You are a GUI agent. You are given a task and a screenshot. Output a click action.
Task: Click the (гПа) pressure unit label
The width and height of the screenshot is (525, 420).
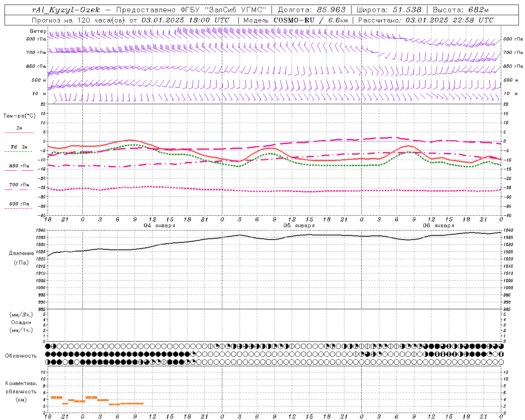21,262
